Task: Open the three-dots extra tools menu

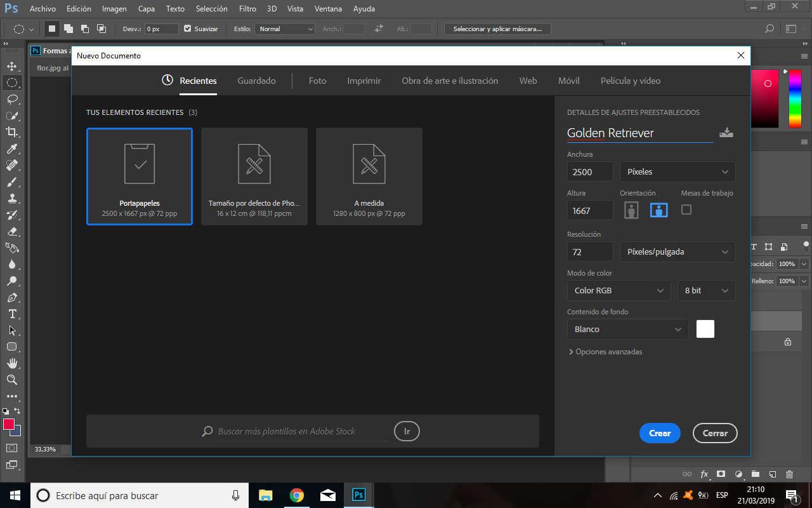Action: tap(11, 396)
